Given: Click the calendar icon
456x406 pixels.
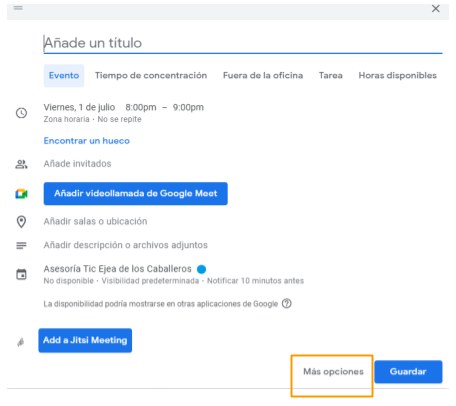Looking at the screenshot, I should (x=21, y=275).
